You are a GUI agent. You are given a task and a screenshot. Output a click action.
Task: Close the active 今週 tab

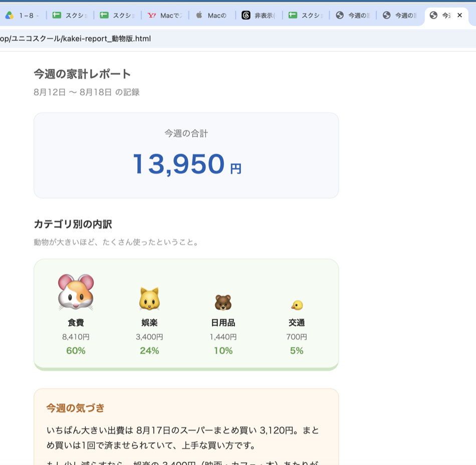pyautogui.click(x=459, y=15)
